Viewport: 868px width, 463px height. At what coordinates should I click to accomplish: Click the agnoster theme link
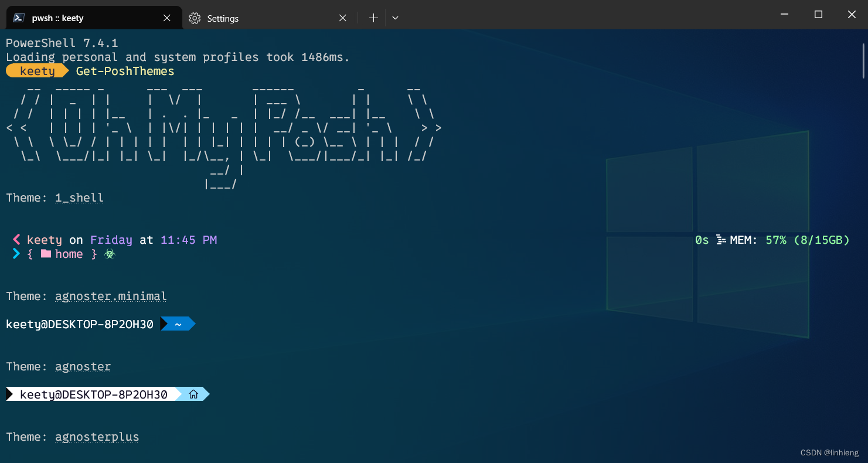(83, 367)
